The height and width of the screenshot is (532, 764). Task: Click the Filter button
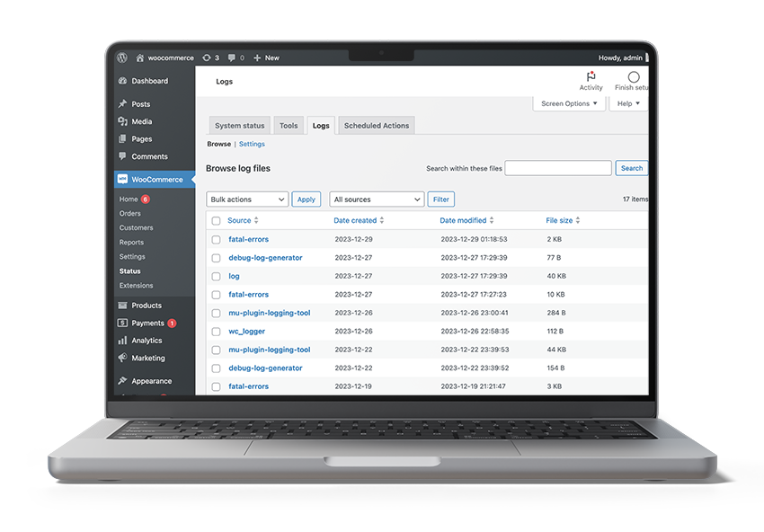pyautogui.click(x=440, y=199)
